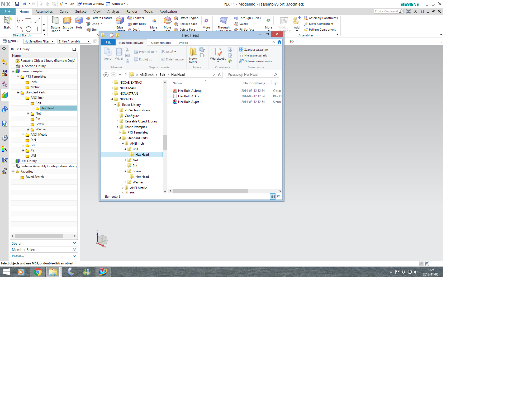This screenshot has width=532, height=399.
Task: Click the Explorer refresh button
Action: (219, 75)
